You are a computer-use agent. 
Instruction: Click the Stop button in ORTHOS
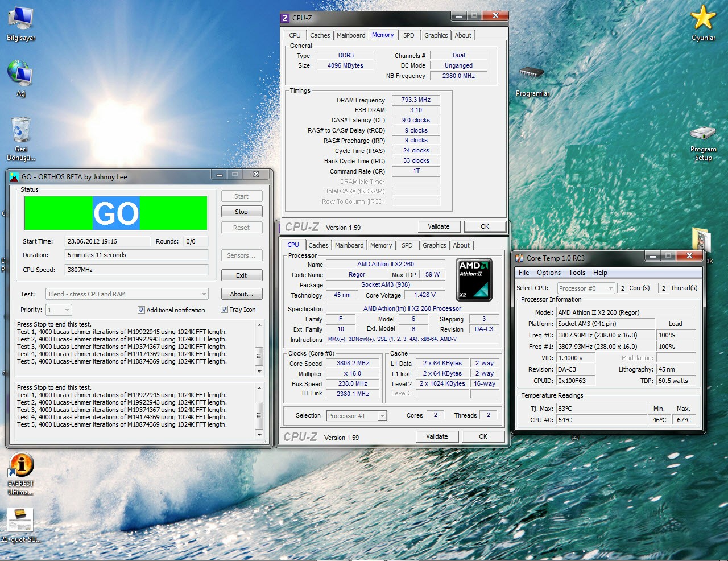click(x=241, y=212)
